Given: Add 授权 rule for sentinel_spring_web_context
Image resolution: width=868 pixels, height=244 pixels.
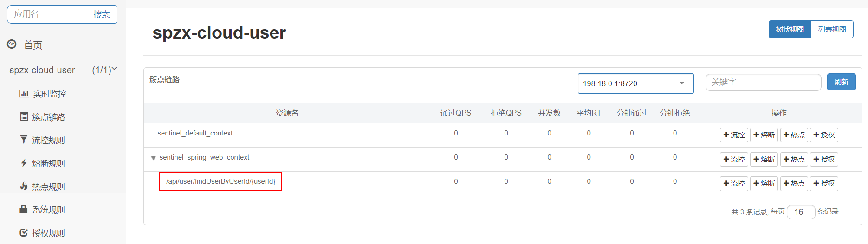Looking at the screenshot, I should click(x=824, y=160).
